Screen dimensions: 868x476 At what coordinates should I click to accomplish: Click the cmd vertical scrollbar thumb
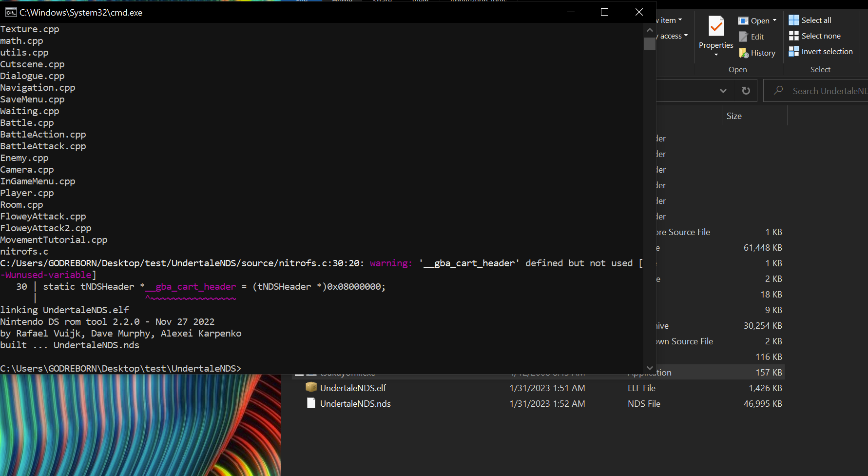click(649, 44)
